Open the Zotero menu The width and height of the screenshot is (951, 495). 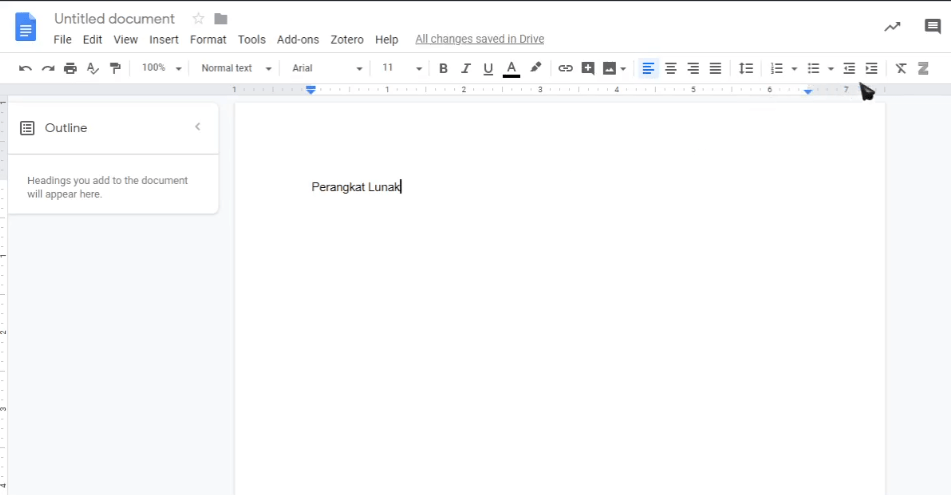[x=347, y=40]
